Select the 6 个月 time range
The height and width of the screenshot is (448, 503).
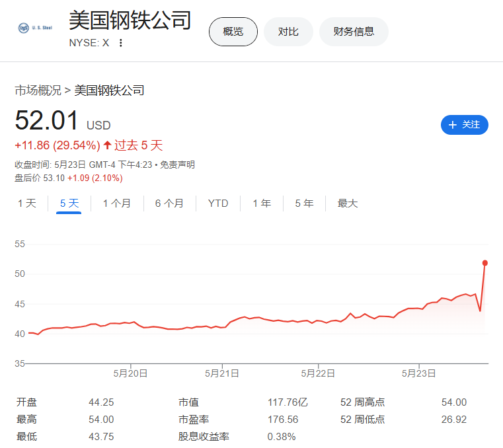click(x=169, y=204)
